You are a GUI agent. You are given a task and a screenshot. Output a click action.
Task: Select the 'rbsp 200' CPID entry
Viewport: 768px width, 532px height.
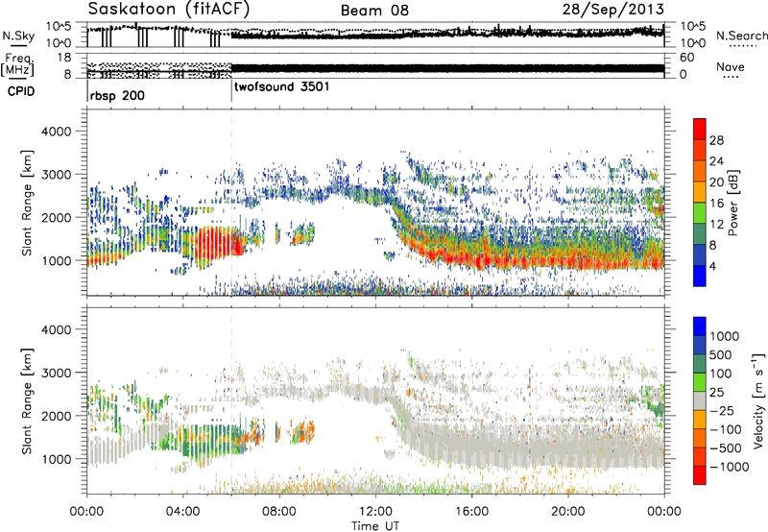117,95
